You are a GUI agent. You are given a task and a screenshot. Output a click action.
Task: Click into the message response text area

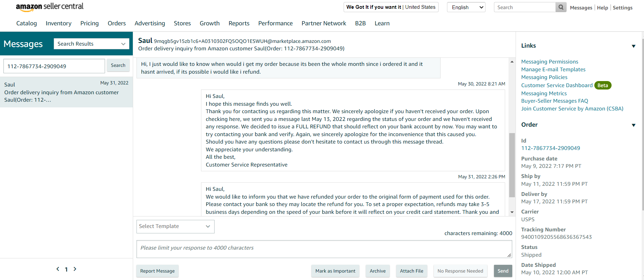coord(324,249)
